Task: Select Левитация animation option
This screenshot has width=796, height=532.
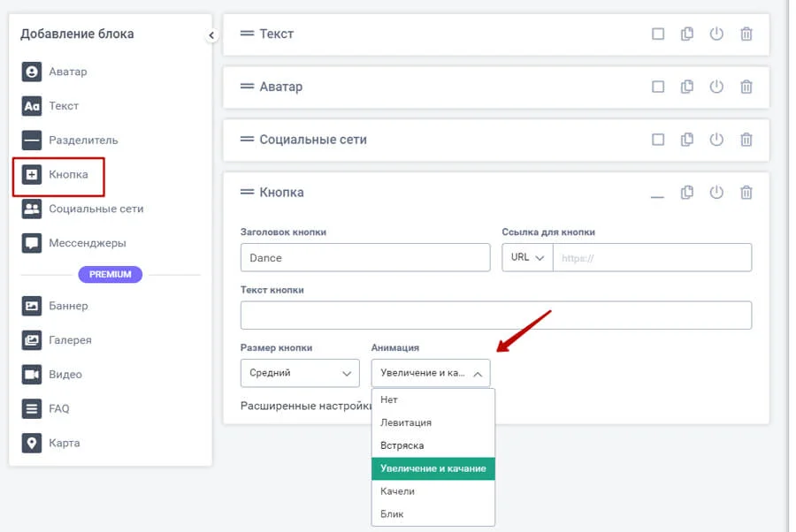Action: pos(406,422)
